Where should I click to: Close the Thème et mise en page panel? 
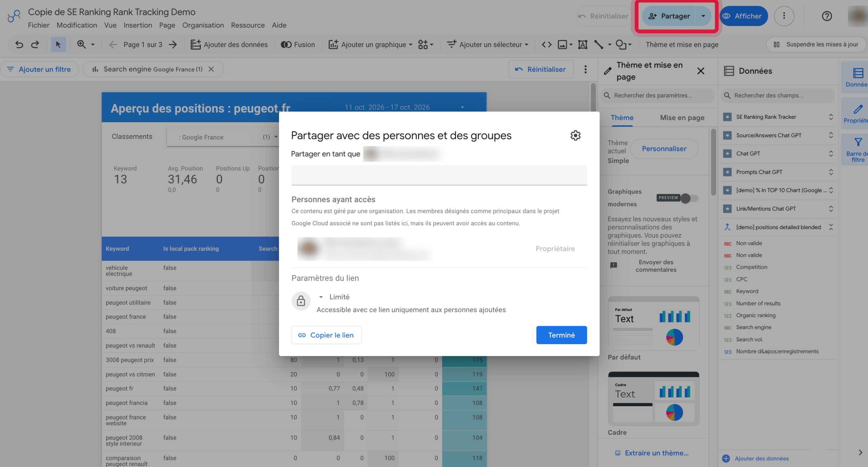coord(701,71)
